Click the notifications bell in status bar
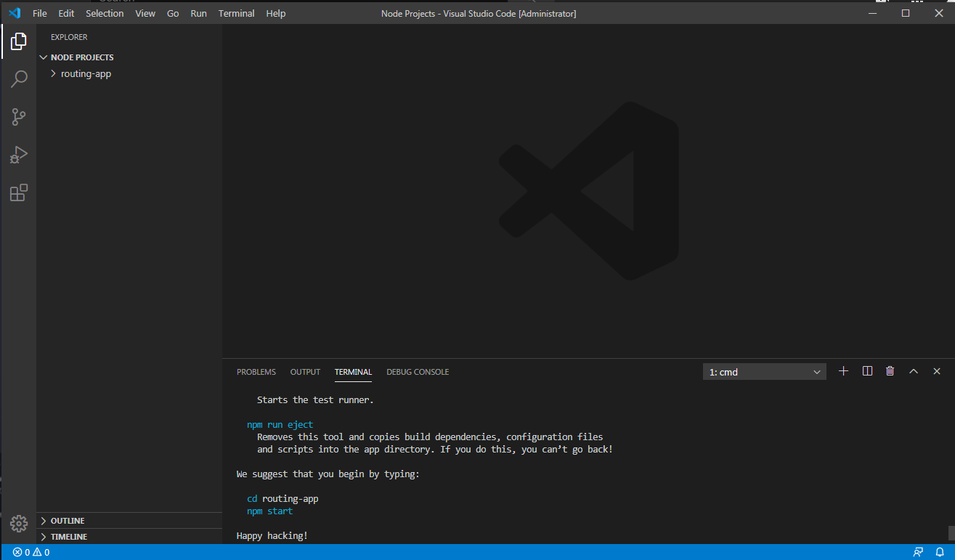 [939, 552]
